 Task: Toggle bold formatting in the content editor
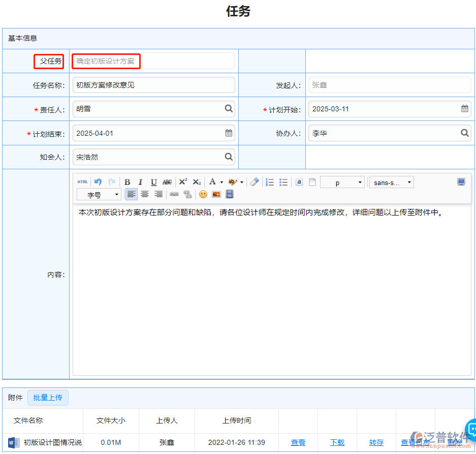click(127, 181)
